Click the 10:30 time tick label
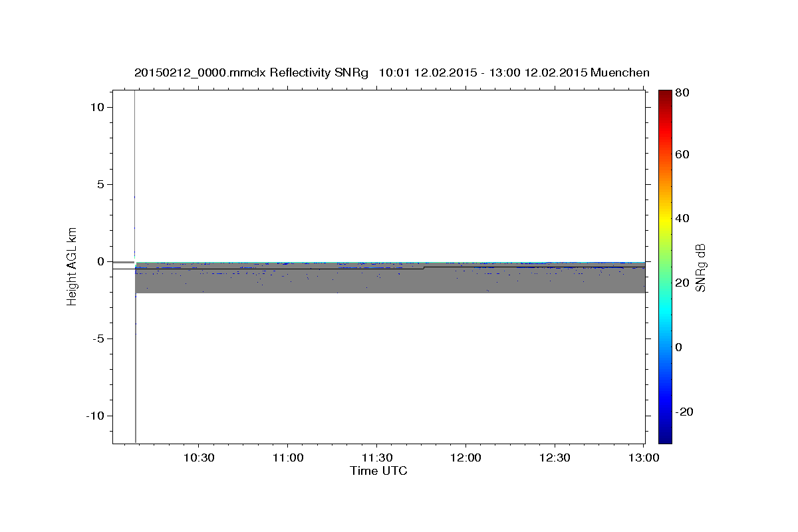This screenshot has height=532, width=798. [x=198, y=458]
